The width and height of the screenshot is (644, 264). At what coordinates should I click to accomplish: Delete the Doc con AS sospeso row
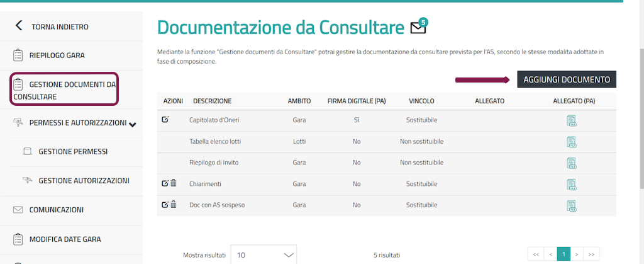coord(174,205)
